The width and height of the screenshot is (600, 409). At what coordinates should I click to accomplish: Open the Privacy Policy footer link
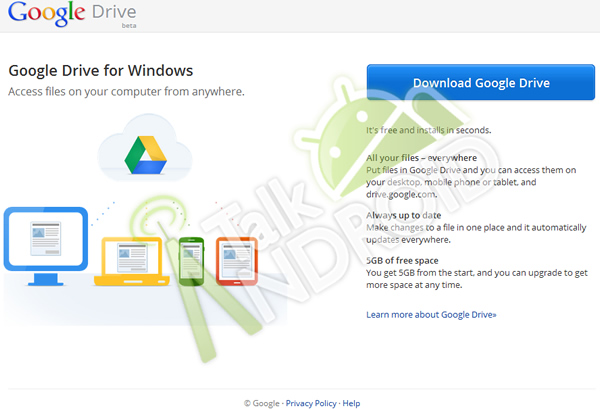pyautogui.click(x=311, y=403)
